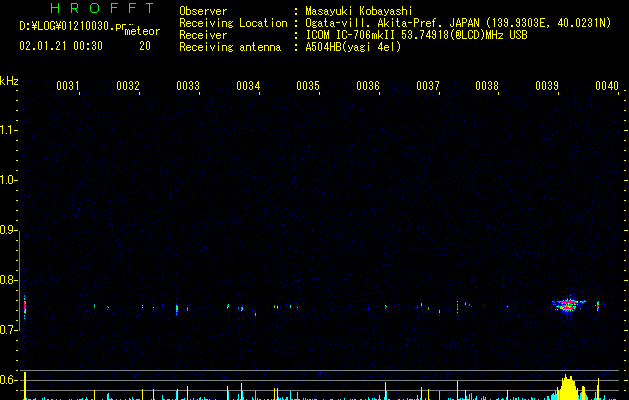The image size is (629, 400).
Task: Click time marker 0031
Action: click(x=68, y=86)
